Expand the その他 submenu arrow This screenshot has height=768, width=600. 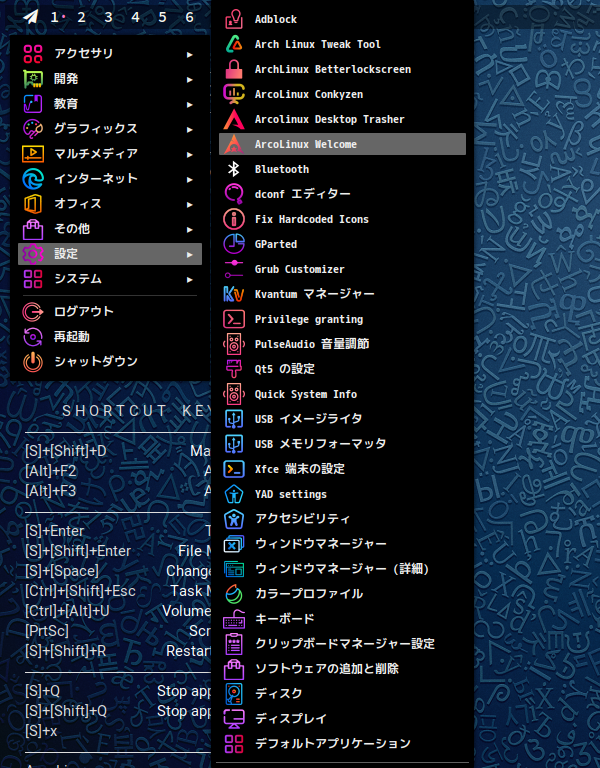click(190, 229)
